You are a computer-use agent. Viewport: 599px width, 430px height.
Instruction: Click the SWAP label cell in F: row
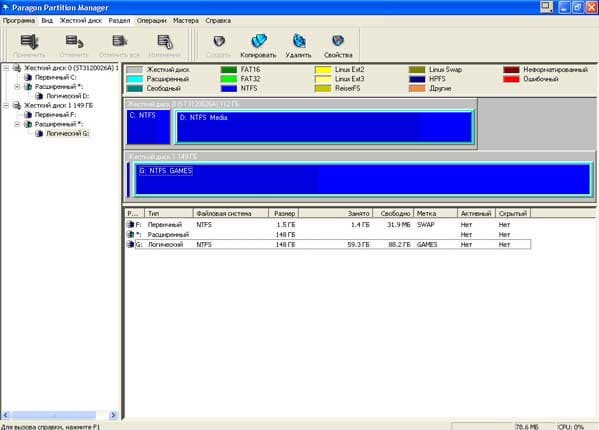click(426, 225)
